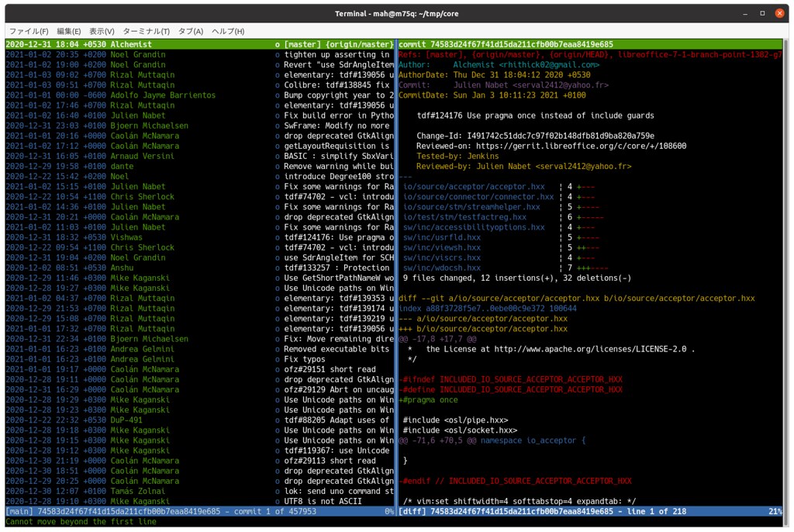794x532 pixels.
Task: Open the ターミナル(T) menu
Action: 147,32
